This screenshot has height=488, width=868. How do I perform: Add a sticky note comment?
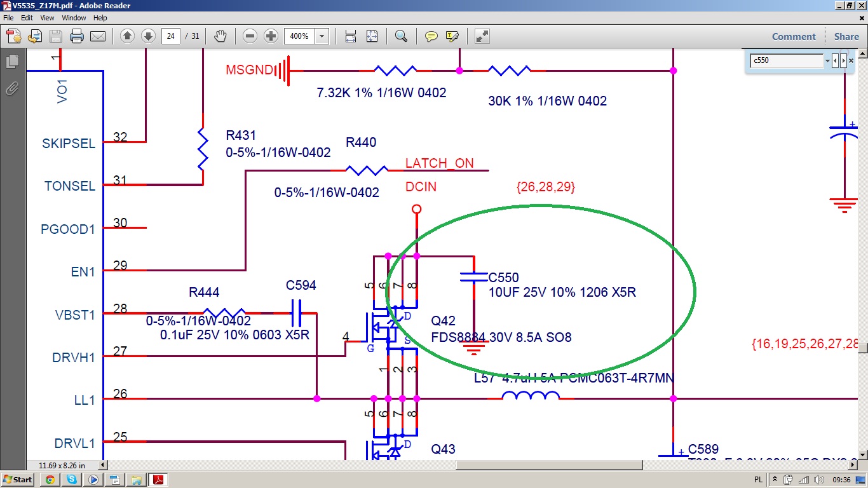pyautogui.click(x=431, y=36)
